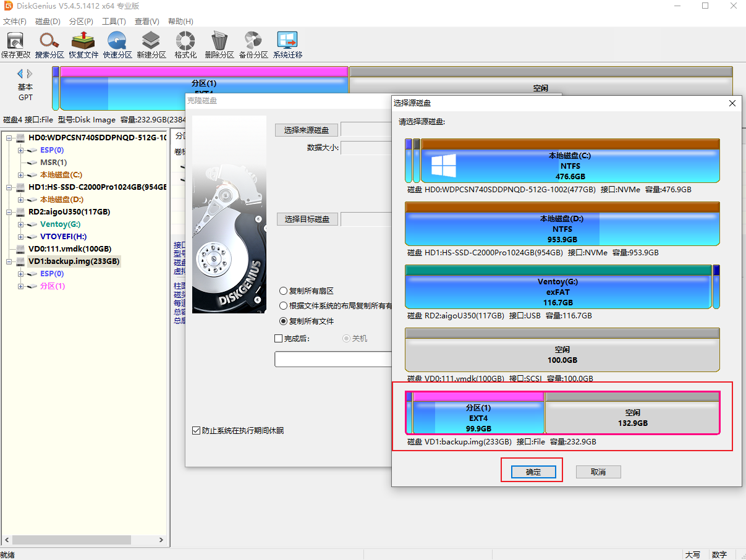This screenshot has height=560, width=746.
Task: Open the 查看(V) menu
Action: tap(147, 21)
